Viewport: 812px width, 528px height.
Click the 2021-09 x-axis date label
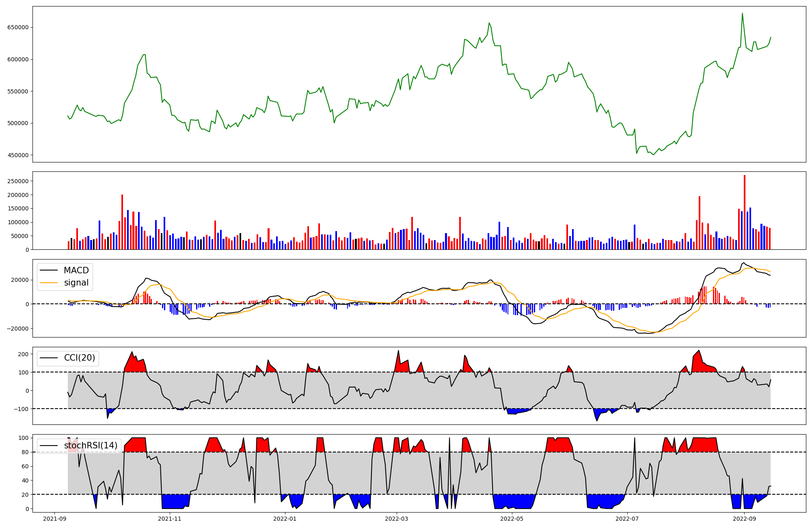point(54,519)
